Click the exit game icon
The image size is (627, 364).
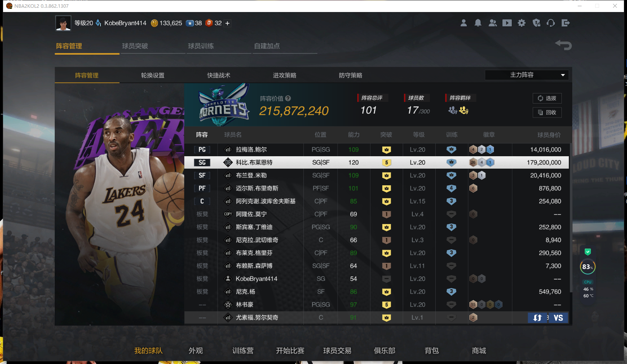(565, 23)
